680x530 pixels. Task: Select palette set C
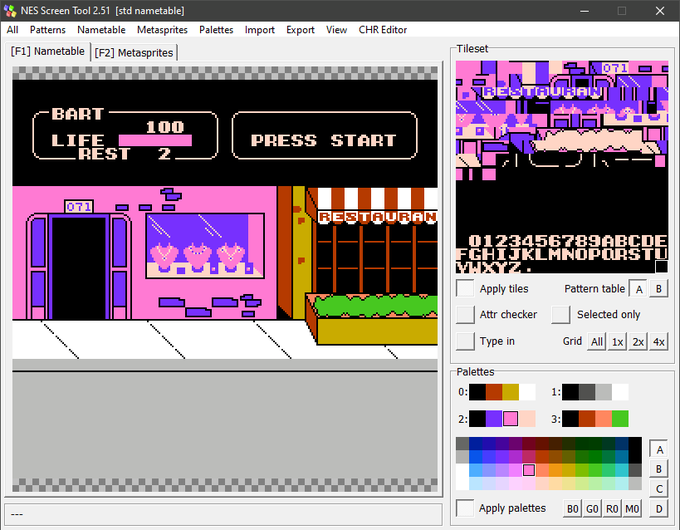point(659,489)
